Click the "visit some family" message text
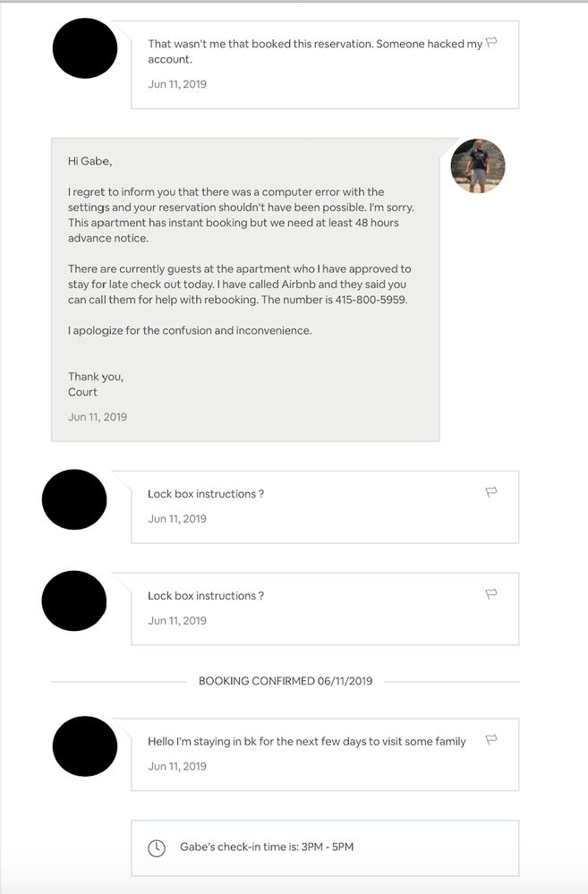 [x=306, y=742]
